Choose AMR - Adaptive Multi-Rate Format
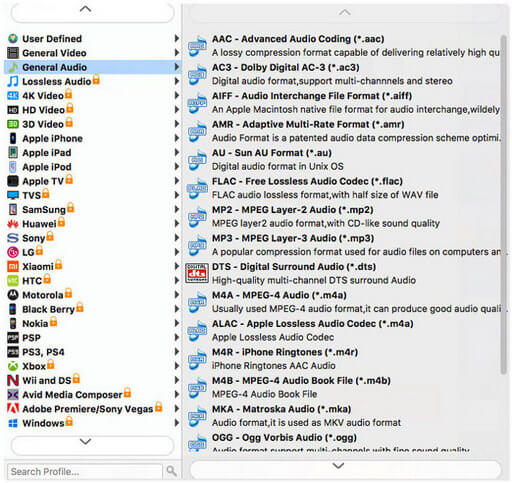 (x=343, y=131)
